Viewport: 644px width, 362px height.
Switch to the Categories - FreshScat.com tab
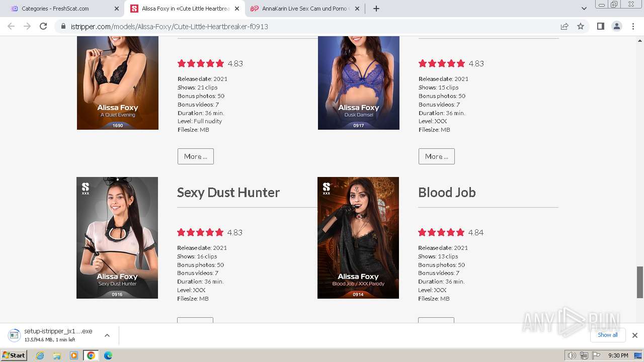(63, 9)
